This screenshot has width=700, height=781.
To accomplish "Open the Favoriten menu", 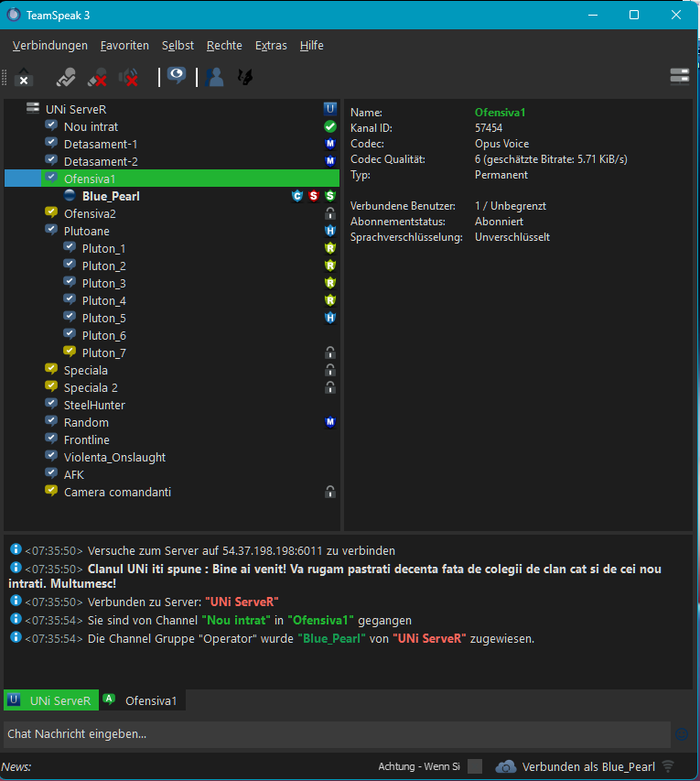I will coord(124,46).
